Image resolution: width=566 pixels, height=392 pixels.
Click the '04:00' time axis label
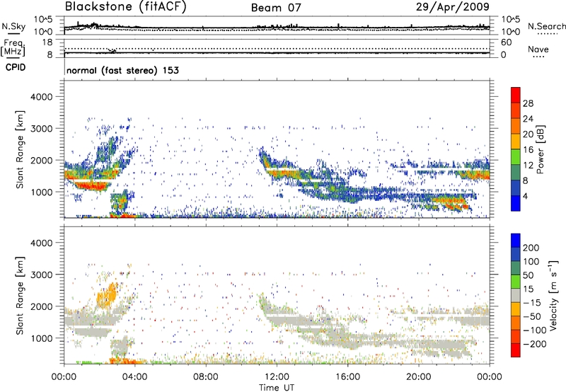point(135,377)
